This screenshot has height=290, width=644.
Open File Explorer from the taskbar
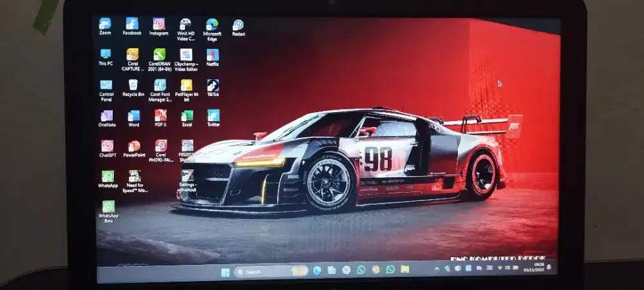[x=404, y=269]
